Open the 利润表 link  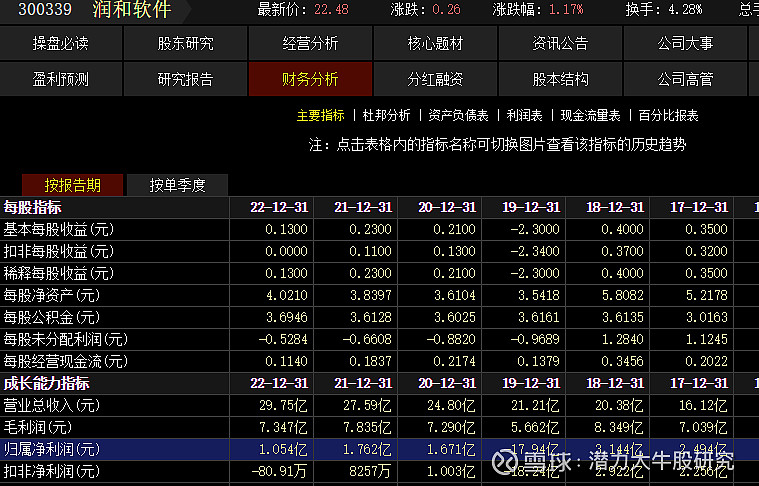click(524, 115)
